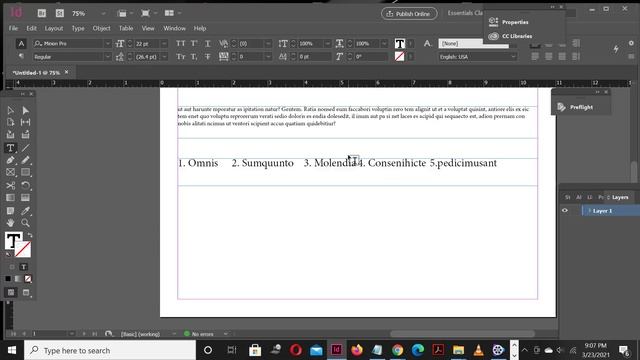This screenshot has height=360, width=640.
Task: Switch to the Layers panel tab
Action: pyautogui.click(x=620, y=197)
